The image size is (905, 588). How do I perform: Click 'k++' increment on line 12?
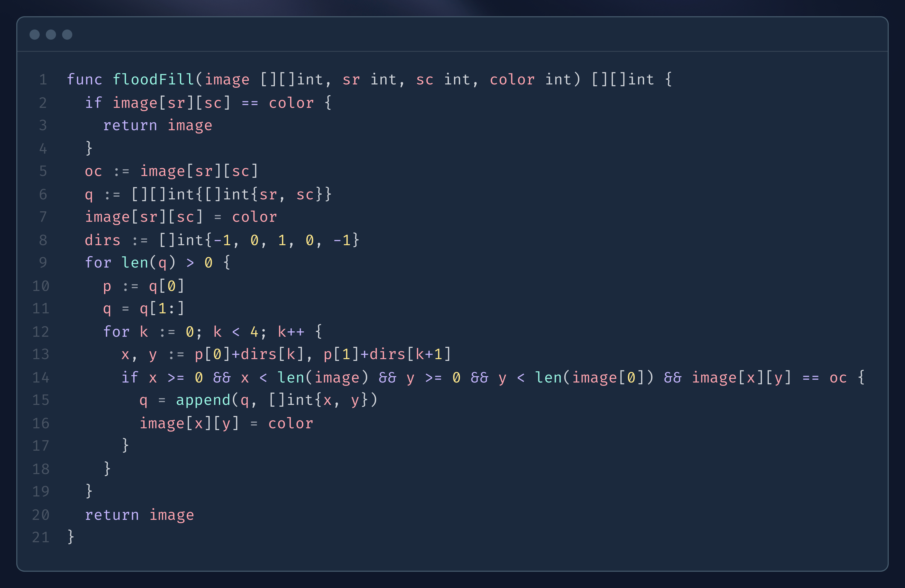[x=291, y=332]
